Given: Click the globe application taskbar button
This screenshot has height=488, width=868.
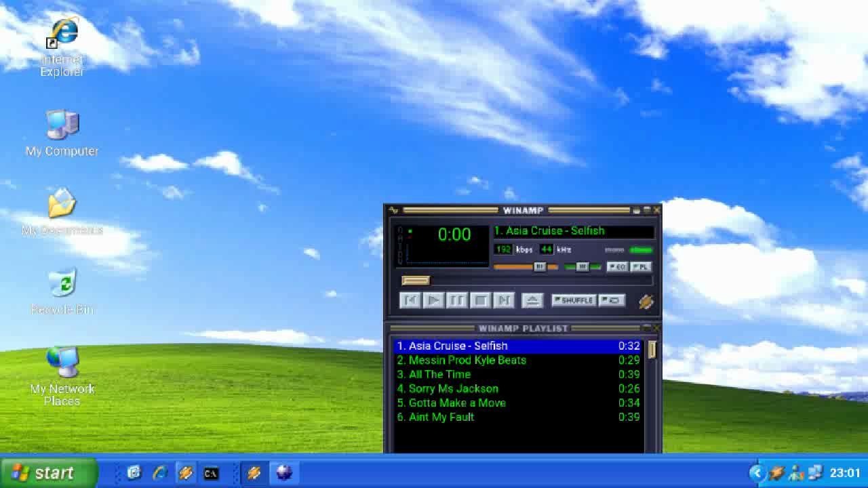Looking at the screenshot, I should (x=284, y=472).
